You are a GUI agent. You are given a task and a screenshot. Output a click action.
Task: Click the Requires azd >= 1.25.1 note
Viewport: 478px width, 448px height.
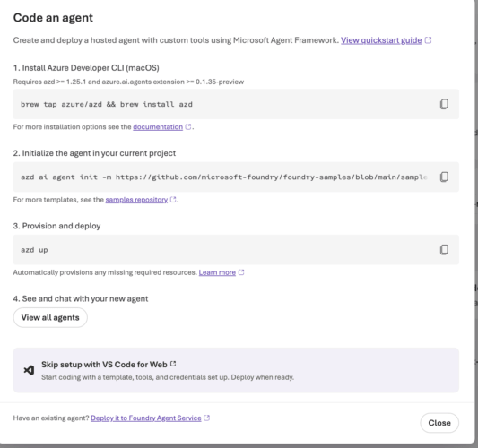click(128, 82)
